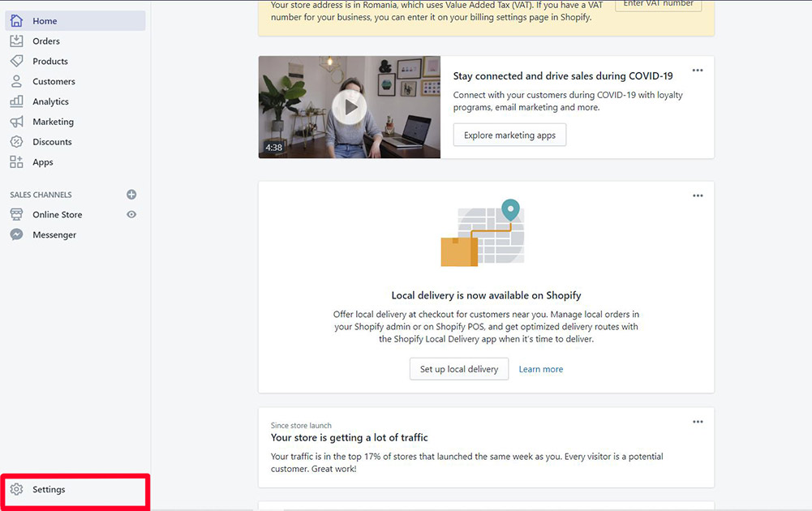
Task: Open Products section
Action: click(x=50, y=61)
